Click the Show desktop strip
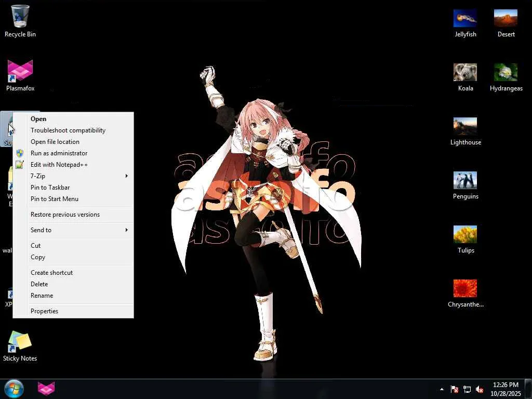This screenshot has height=399, width=532. click(x=528, y=389)
